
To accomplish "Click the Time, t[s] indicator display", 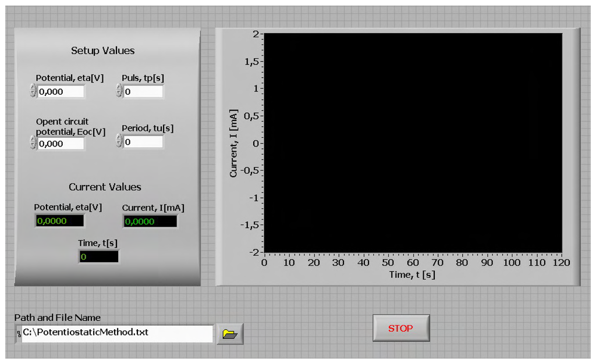I will [x=98, y=256].
